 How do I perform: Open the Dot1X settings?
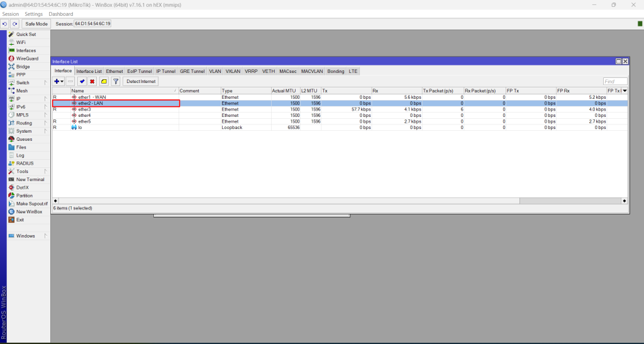[x=22, y=187]
